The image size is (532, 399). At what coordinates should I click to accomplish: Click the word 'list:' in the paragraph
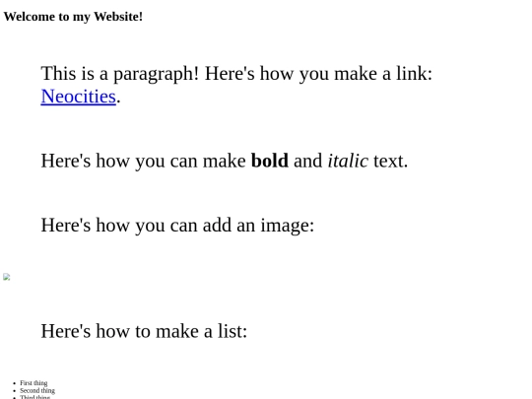233,331
